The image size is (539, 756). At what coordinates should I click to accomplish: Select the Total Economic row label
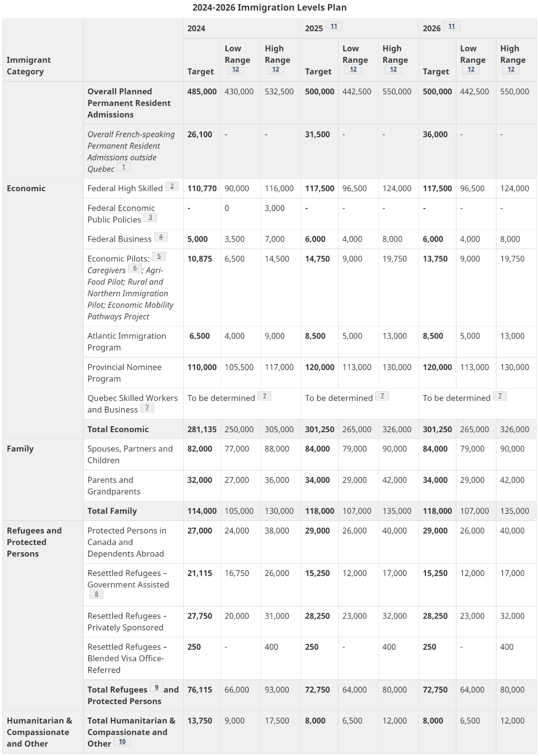point(118,429)
